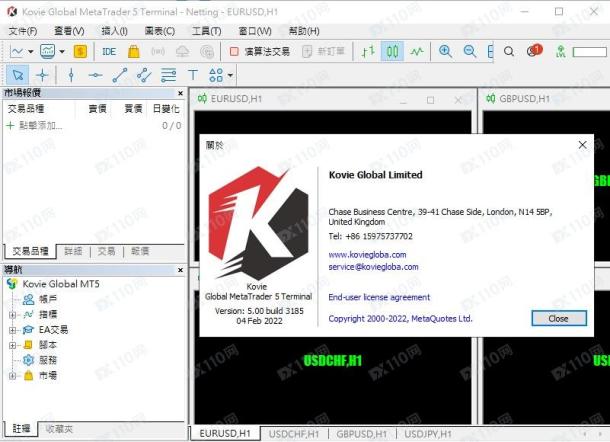
Task: Select the crosshair tool
Action: pos(42,75)
